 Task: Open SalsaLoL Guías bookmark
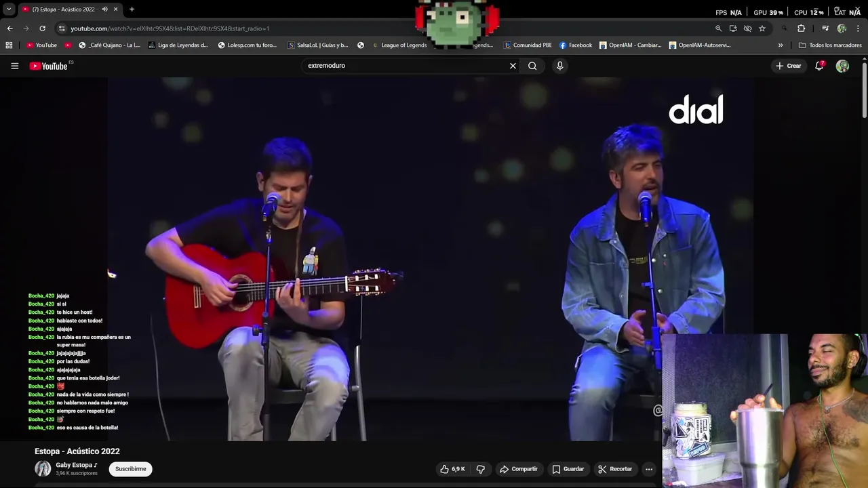tap(317, 45)
